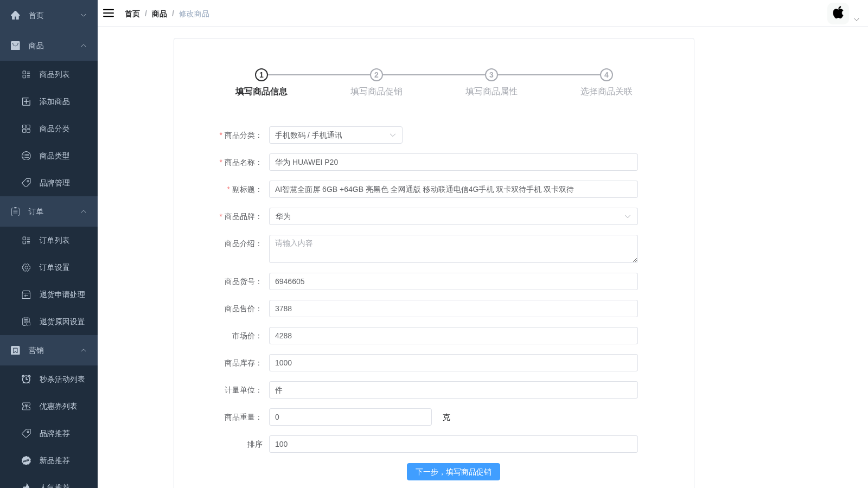Click 首页 breadcrumb link

pos(132,14)
